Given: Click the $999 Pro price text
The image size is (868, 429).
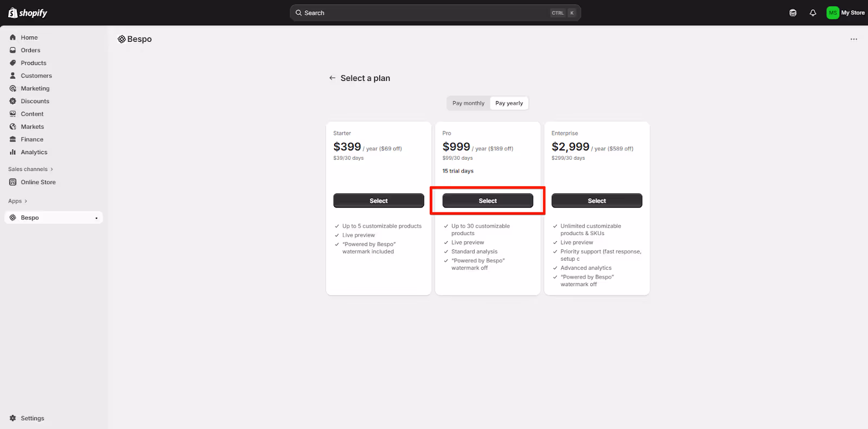Looking at the screenshot, I should pyautogui.click(x=456, y=147).
